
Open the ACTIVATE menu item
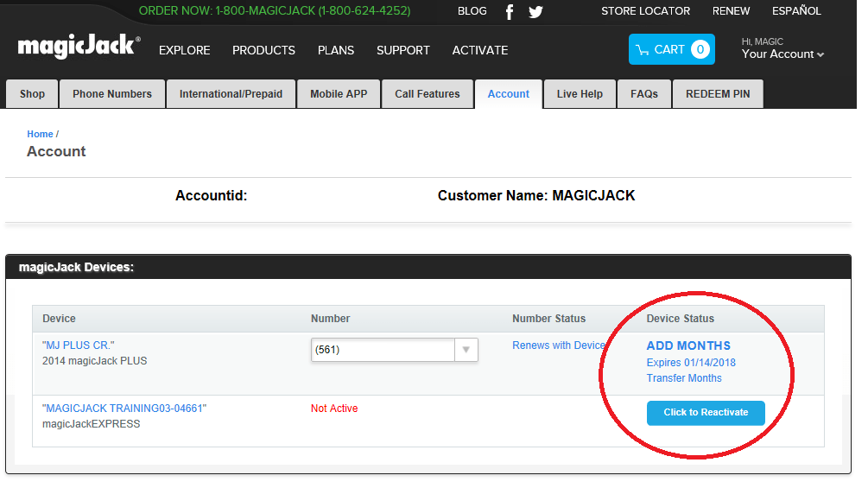tap(480, 50)
